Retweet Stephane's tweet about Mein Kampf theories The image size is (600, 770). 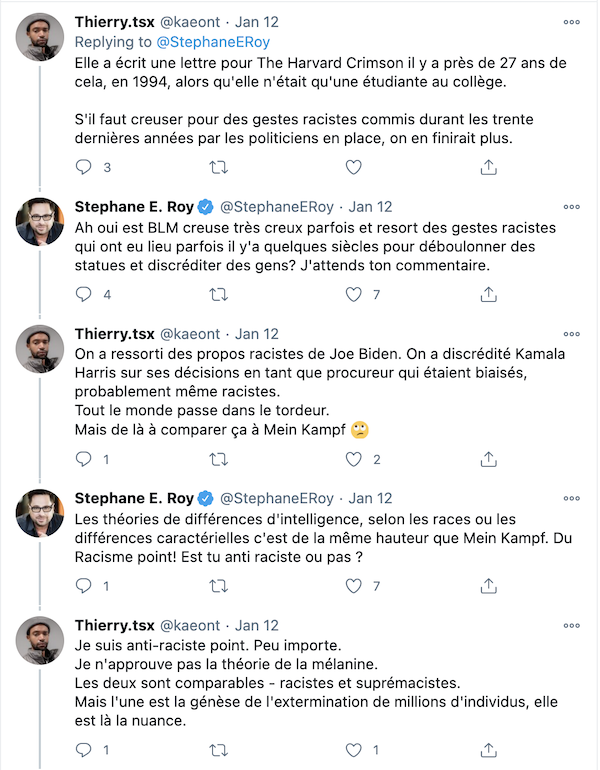coord(218,586)
